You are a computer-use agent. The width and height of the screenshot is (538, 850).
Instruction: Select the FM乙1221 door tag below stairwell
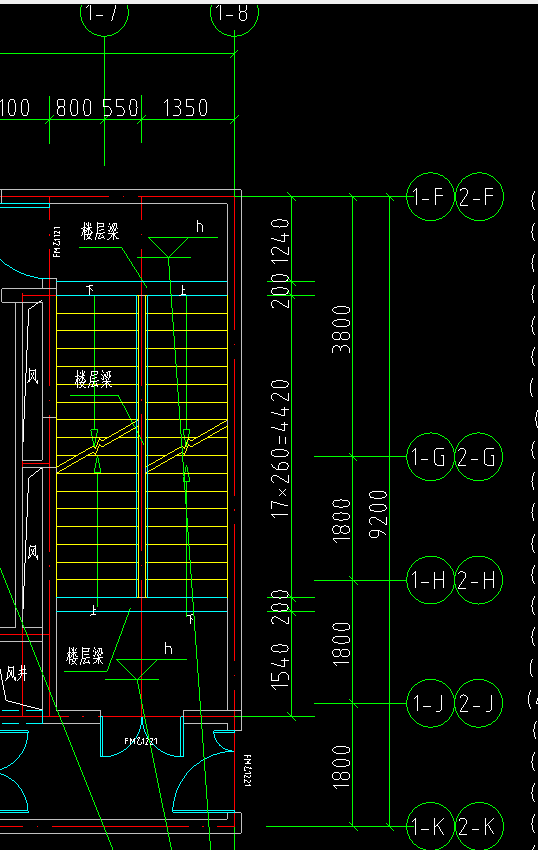pos(141,741)
